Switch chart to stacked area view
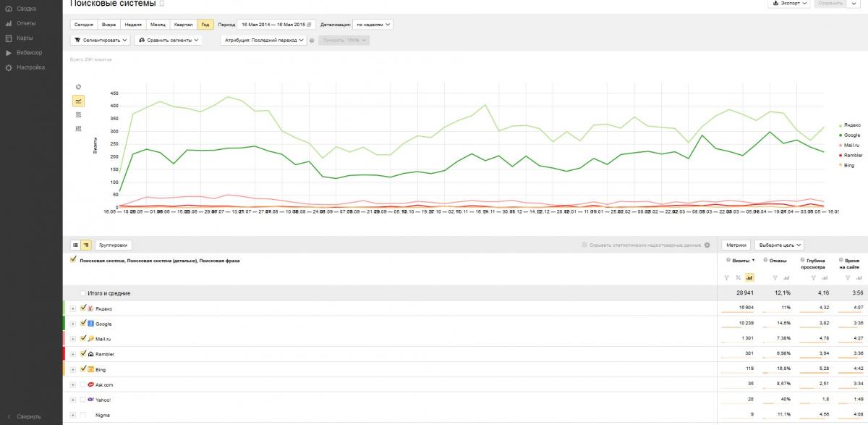This screenshot has height=425, width=868. [x=78, y=114]
